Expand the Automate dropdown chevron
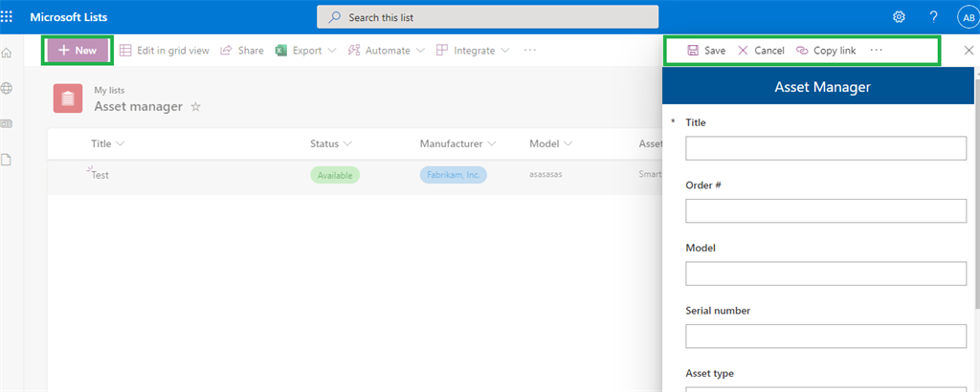 click(x=421, y=51)
